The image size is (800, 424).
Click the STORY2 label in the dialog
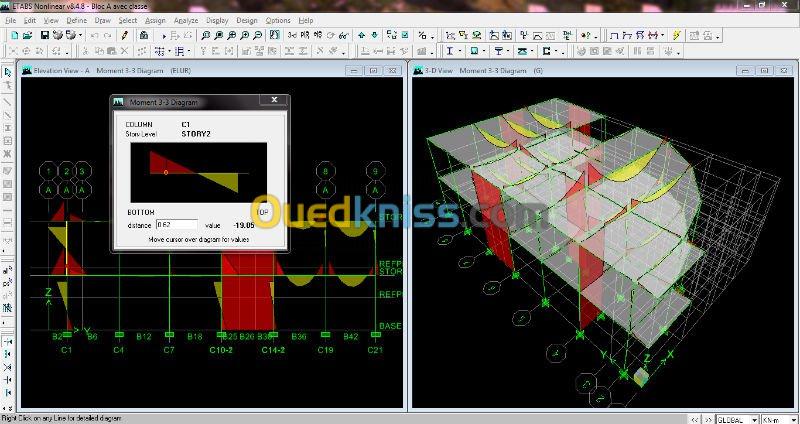[x=196, y=134]
